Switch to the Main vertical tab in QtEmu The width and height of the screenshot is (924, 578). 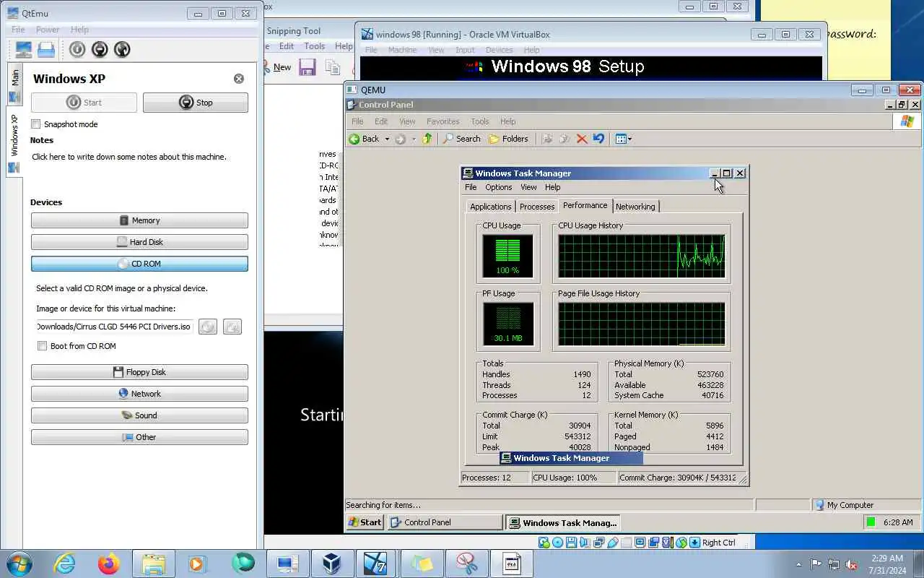click(14, 85)
